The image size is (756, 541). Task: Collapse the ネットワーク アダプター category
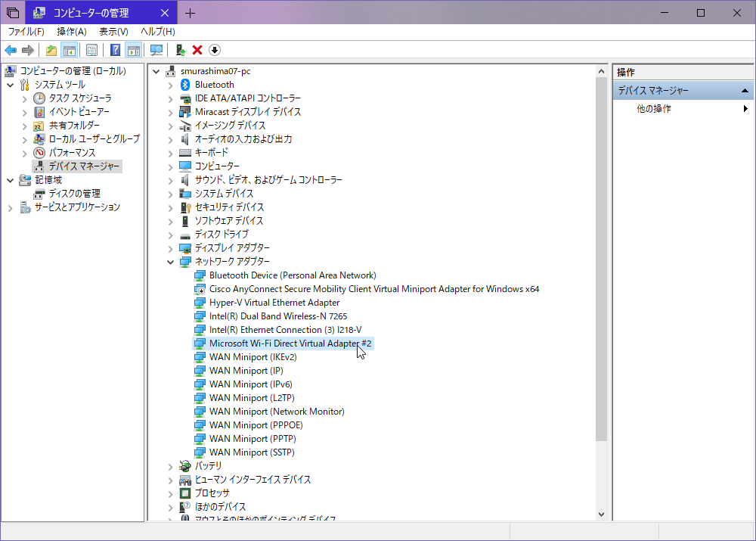(x=170, y=262)
